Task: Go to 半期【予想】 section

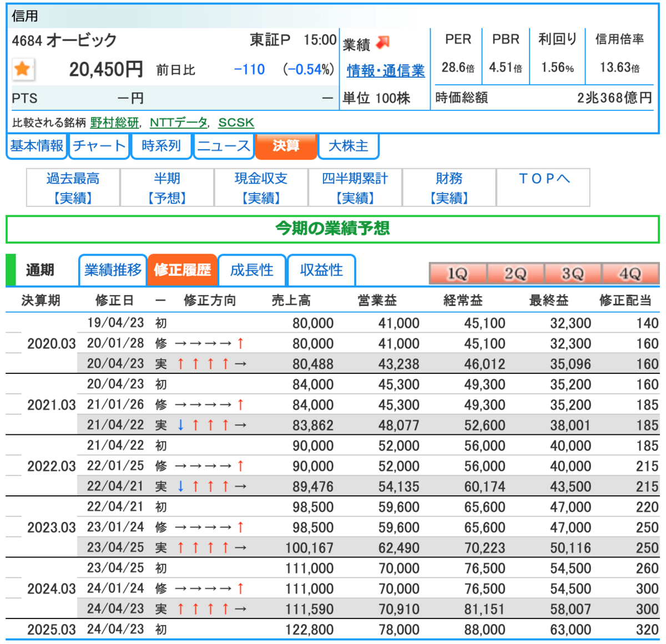Action: (167, 188)
